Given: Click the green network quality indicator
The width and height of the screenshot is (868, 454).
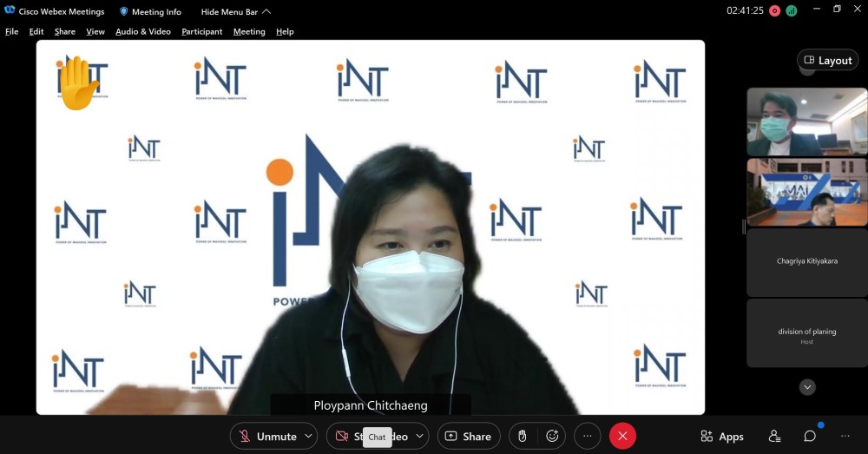Looking at the screenshot, I should [x=792, y=11].
